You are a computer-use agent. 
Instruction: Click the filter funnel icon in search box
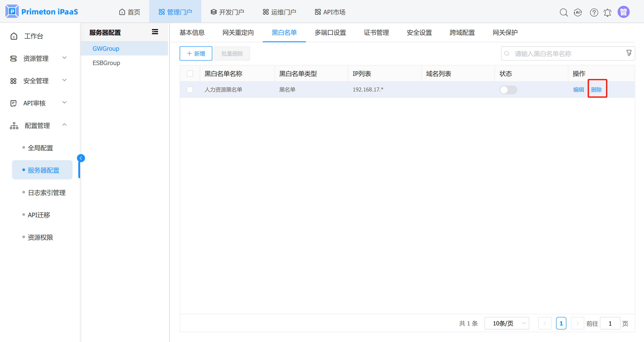click(x=629, y=53)
